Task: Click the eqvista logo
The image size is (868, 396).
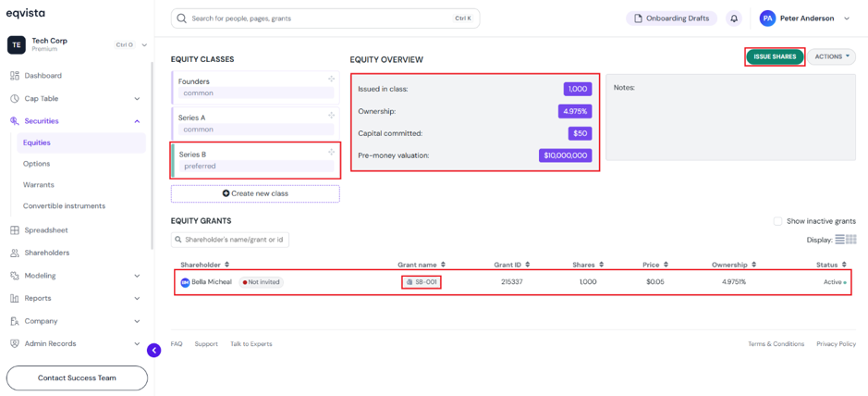Action: pyautogui.click(x=26, y=13)
